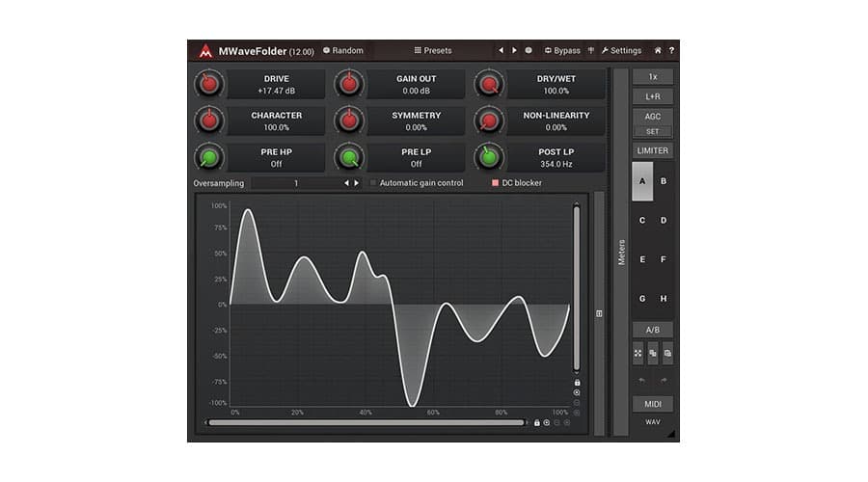The width and height of the screenshot is (868, 482).
Task: Select preset slot H
Action: pos(664,299)
